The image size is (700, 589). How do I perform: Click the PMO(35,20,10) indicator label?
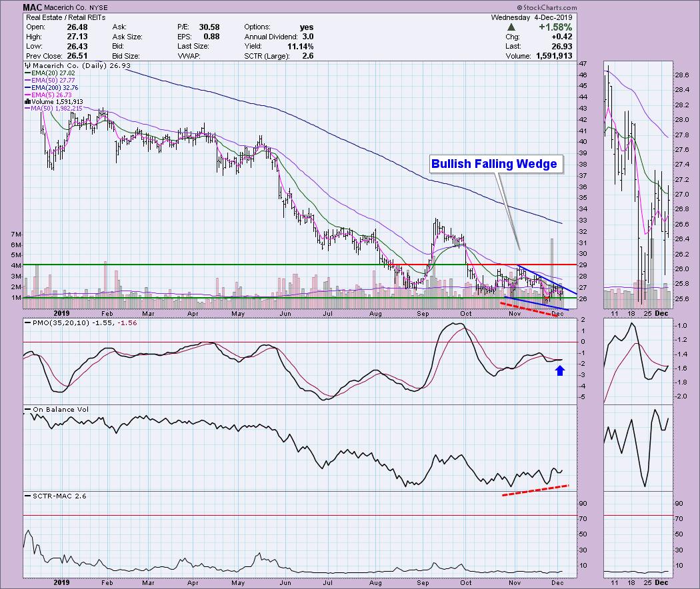coord(81,322)
